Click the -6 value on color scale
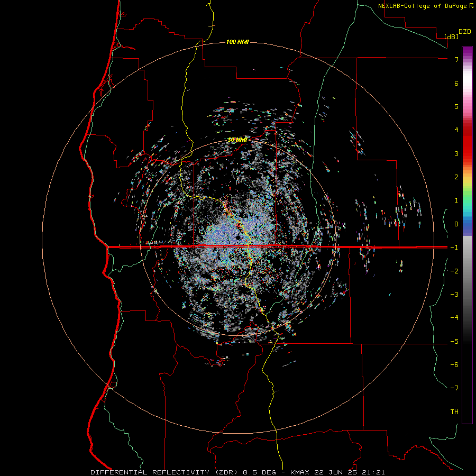Viewport: 476px width, 476px height. (x=454, y=364)
